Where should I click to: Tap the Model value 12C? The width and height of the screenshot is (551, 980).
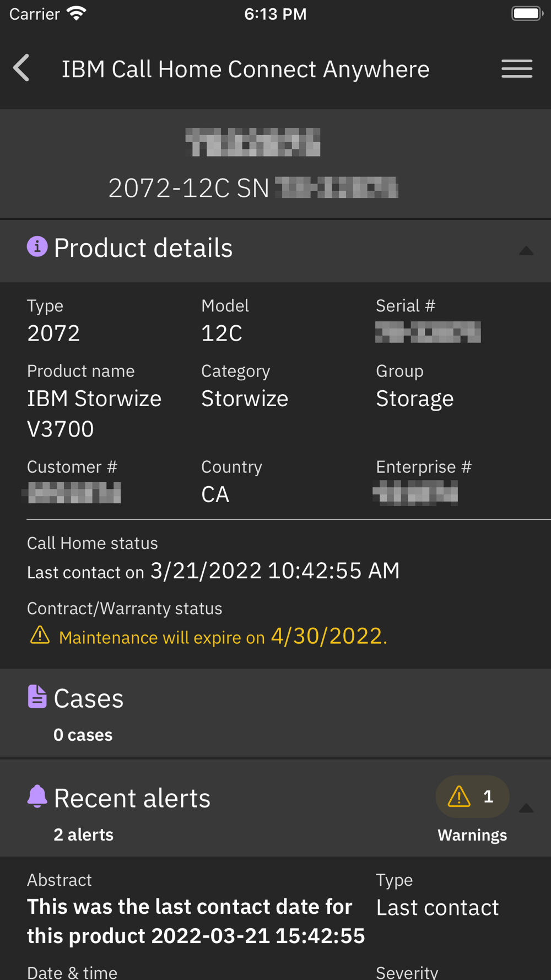coord(222,333)
